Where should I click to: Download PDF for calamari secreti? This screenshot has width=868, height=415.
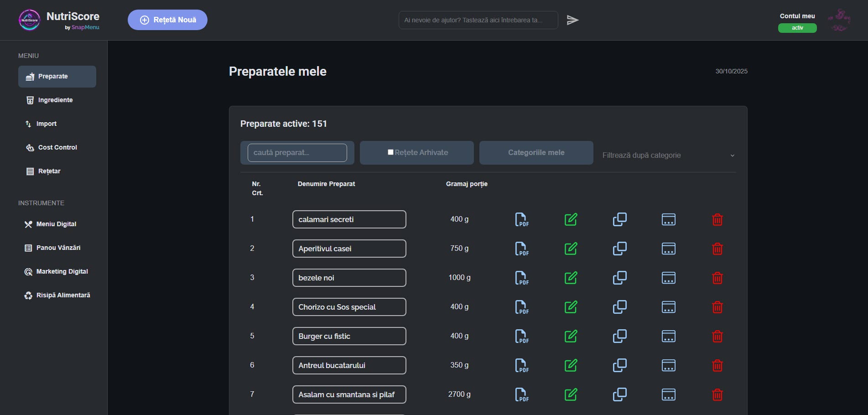pyautogui.click(x=521, y=219)
